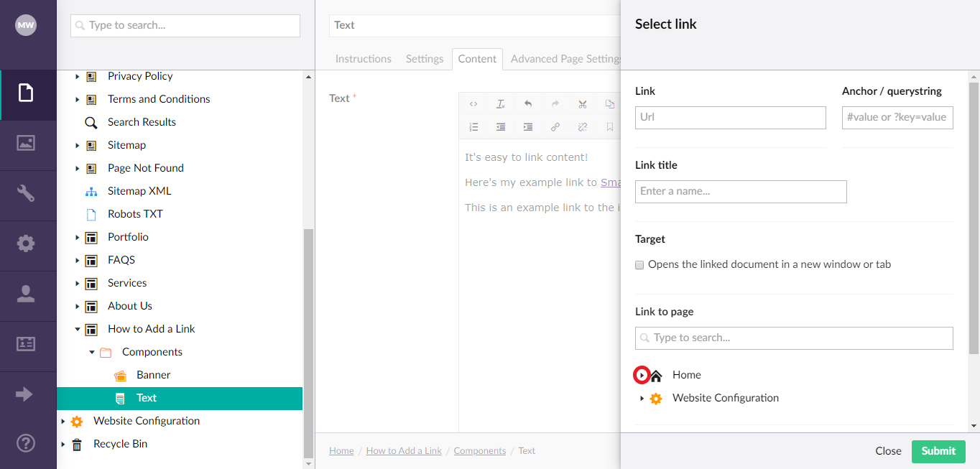Click the clear formatting toolbar icon
The image size is (980, 469).
501,104
